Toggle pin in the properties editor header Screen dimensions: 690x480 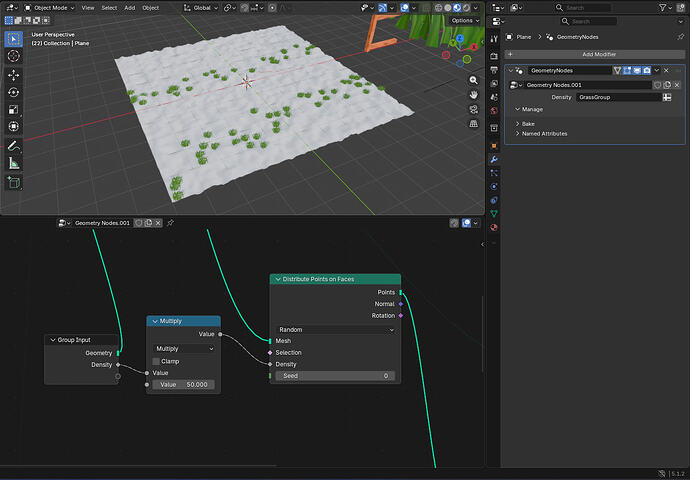[680, 37]
